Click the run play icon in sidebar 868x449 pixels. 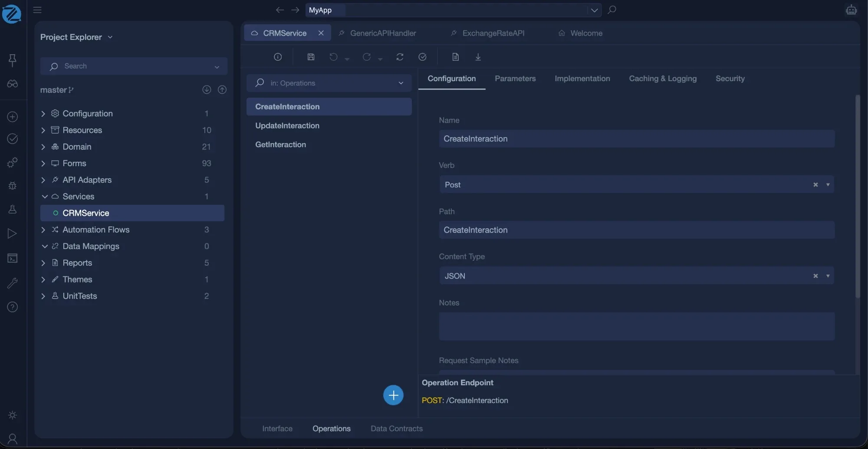point(13,233)
